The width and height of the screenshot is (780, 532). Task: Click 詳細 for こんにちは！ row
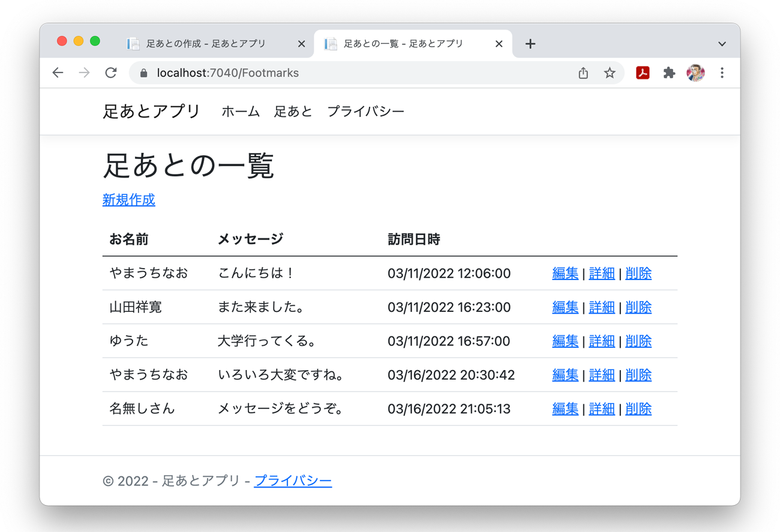(602, 273)
